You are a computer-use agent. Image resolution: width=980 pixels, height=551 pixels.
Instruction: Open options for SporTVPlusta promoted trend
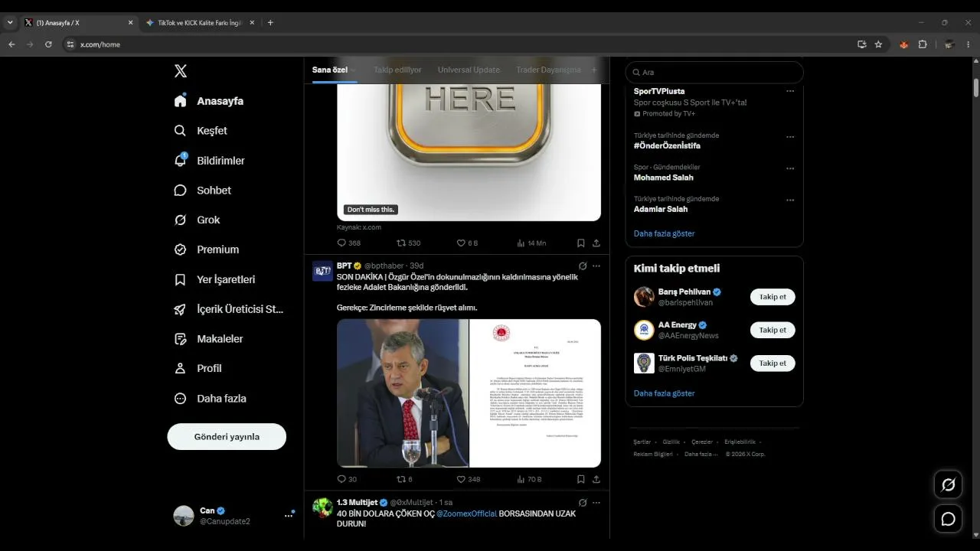point(790,92)
